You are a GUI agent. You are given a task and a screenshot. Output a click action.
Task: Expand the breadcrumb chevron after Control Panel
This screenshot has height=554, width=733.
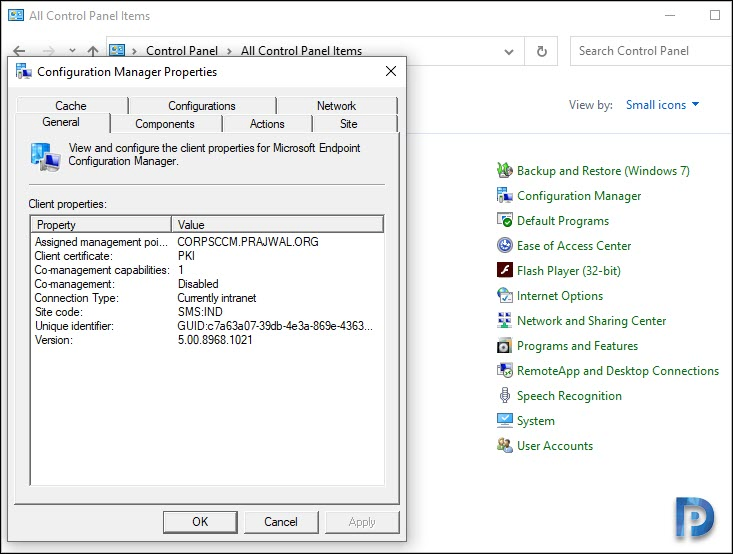(x=229, y=51)
